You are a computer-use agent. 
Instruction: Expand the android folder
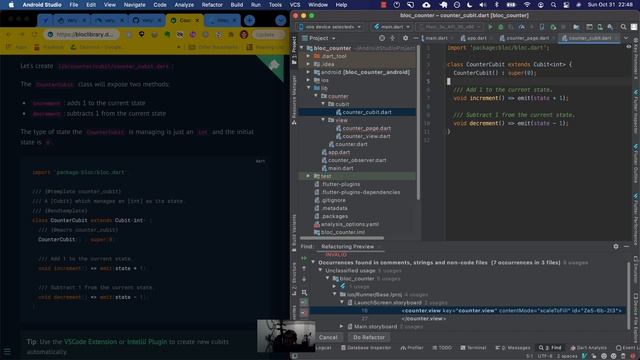pos(309,72)
